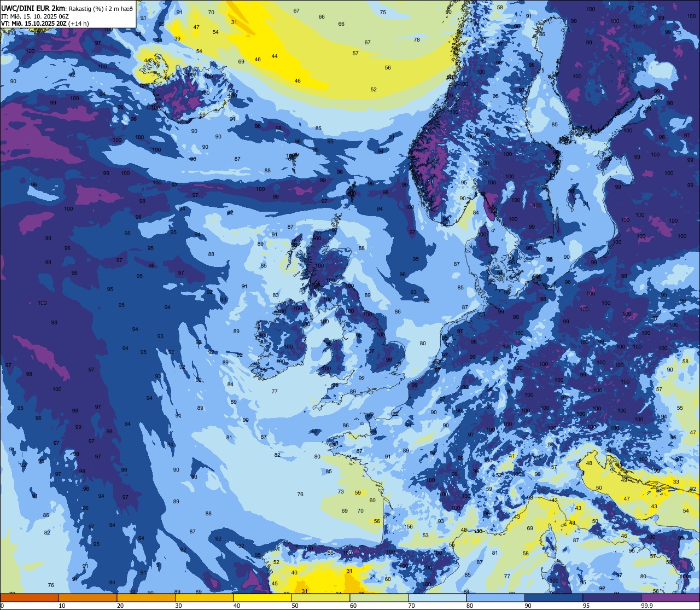700x610 pixels.
Task: Click the pale green 60–70 legend swatch
Action: (379, 597)
